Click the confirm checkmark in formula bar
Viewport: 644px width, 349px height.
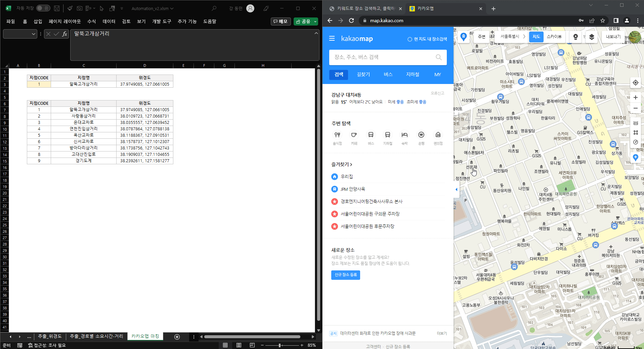click(56, 34)
